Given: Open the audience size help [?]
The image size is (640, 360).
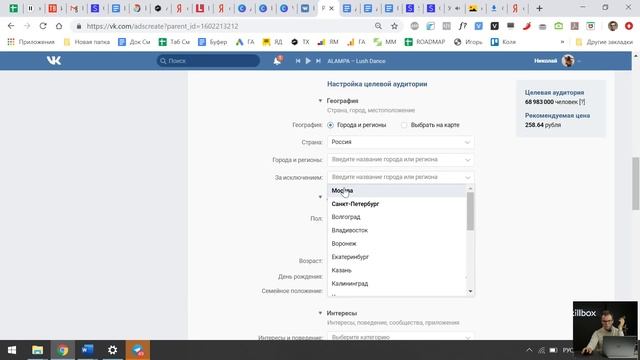Looking at the screenshot, I should pos(582,102).
